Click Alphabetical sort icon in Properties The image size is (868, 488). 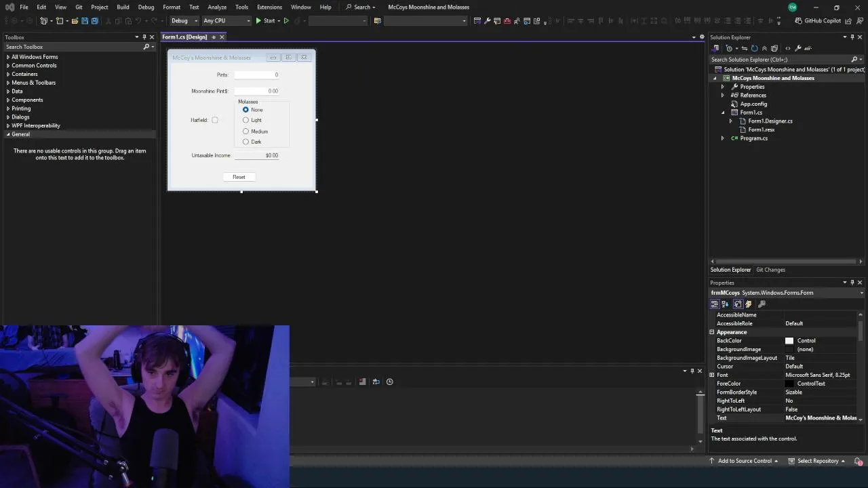coord(726,304)
